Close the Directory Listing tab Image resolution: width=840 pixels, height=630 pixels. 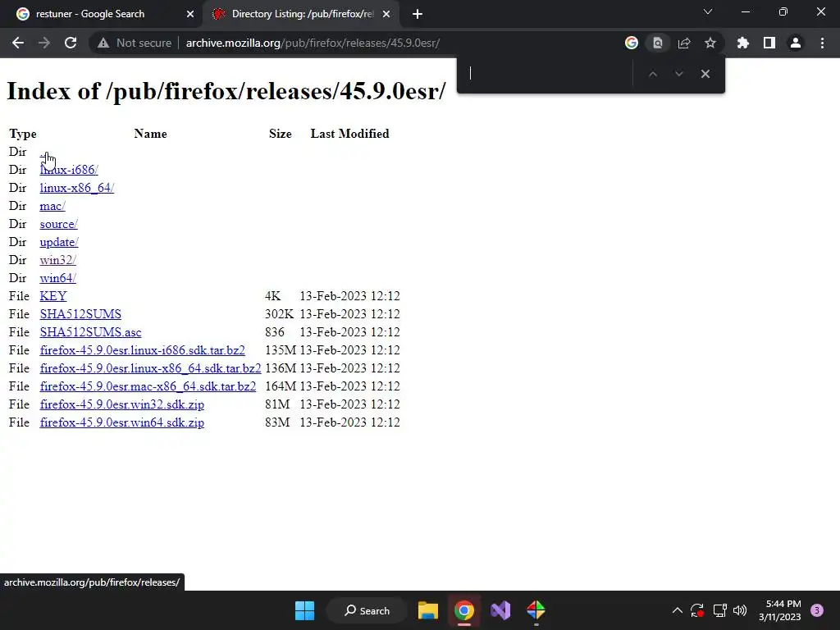[386, 14]
